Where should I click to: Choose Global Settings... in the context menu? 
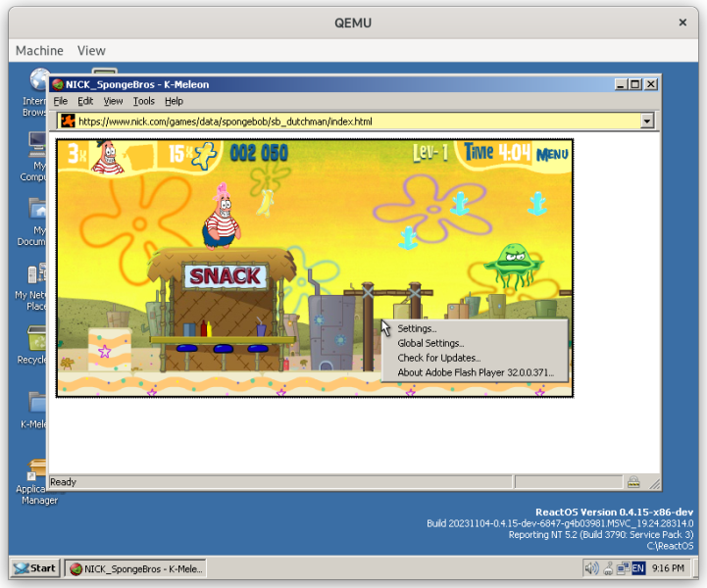point(475,343)
